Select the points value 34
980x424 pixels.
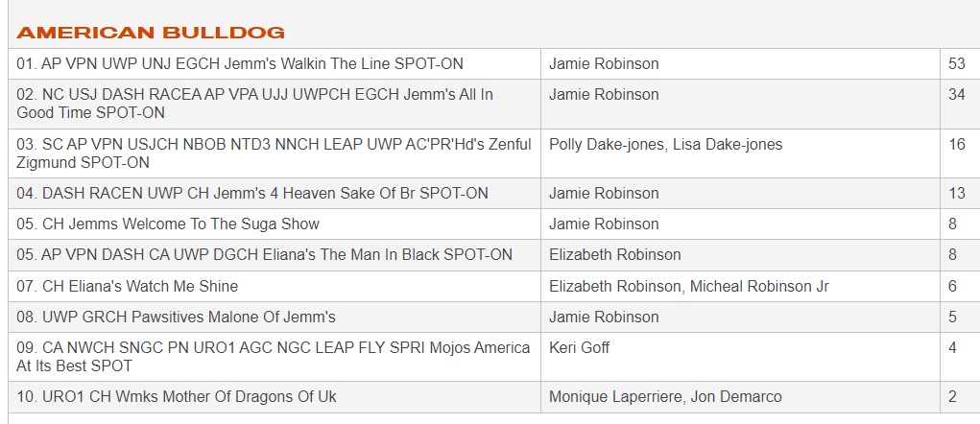[956, 95]
